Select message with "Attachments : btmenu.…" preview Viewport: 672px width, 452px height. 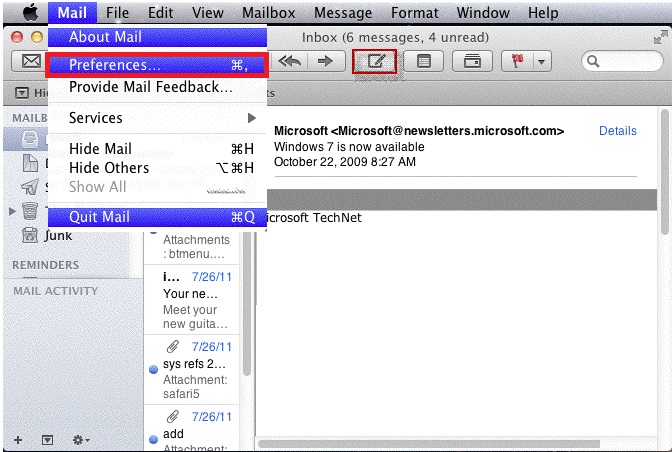coord(191,247)
